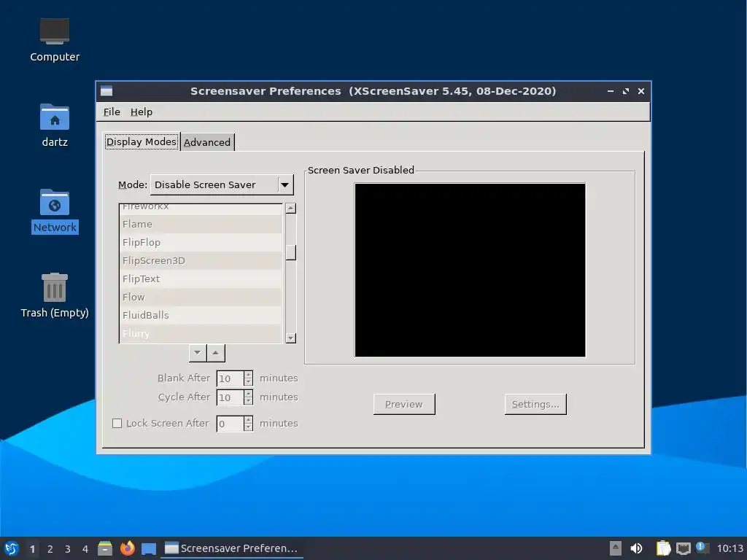Increase the Blank After value
The image size is (747, 560).
pyautogui.click(x=248, y=375)
